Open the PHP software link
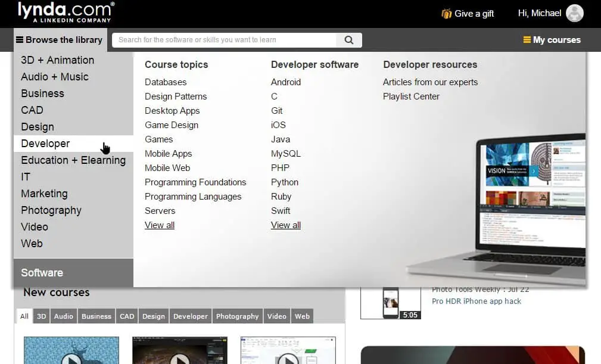The height and width of the screenshot is (364, 601). (x=280, y=168)
